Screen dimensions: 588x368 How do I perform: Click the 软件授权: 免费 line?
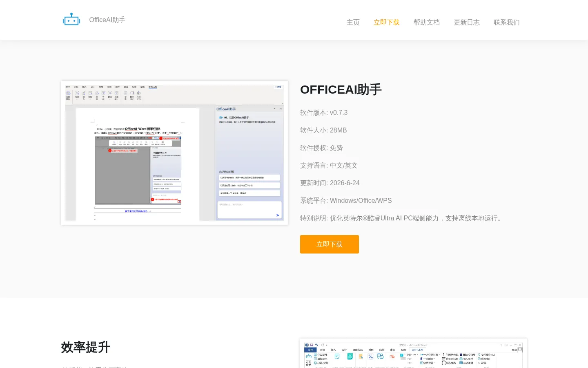(x=321, y=148)
